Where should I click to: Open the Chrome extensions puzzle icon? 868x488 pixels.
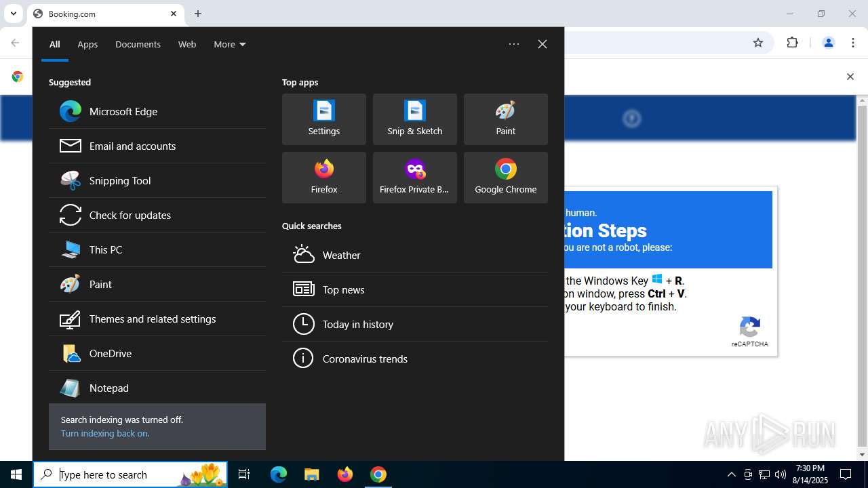tap(793, 43)
